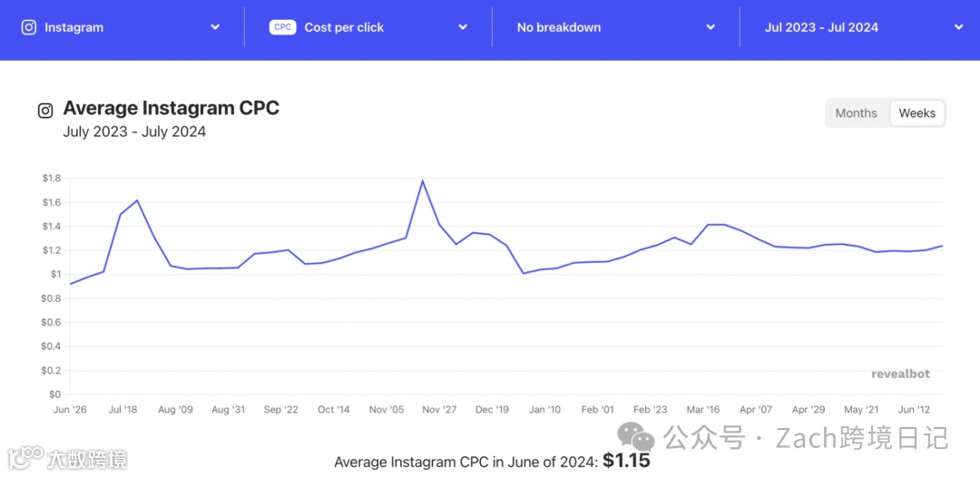Viewport: 980px width, 477px height.
Task: Click the CPC badge icon
Action: click(283, 27)
